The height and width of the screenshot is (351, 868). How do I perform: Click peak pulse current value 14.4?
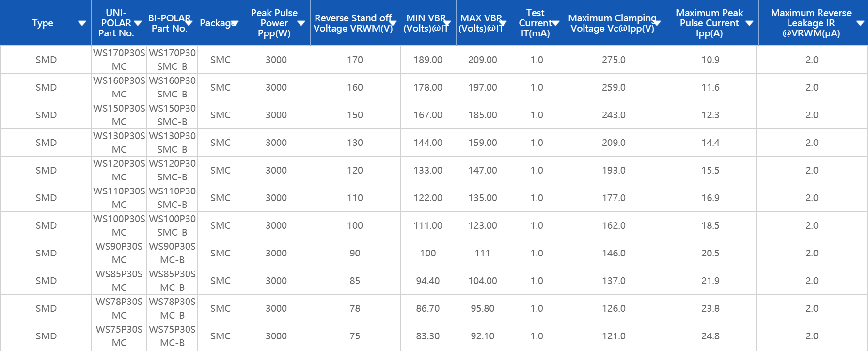[x=710, y=143]
